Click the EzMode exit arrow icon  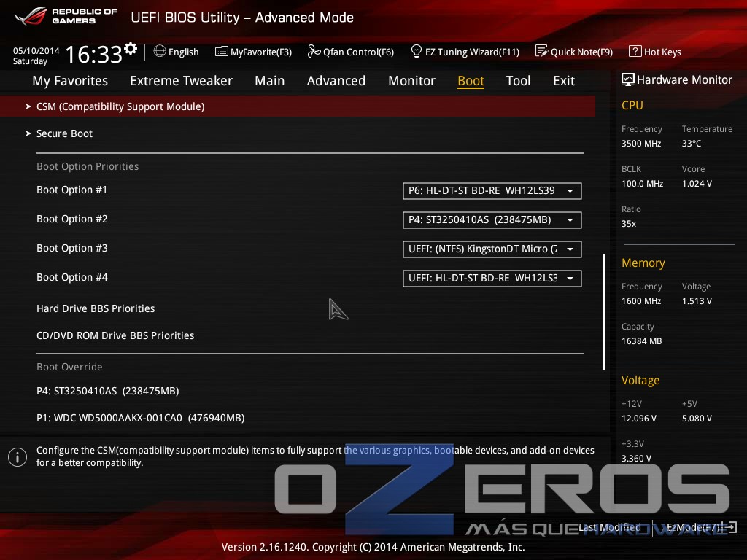point(731,527)
